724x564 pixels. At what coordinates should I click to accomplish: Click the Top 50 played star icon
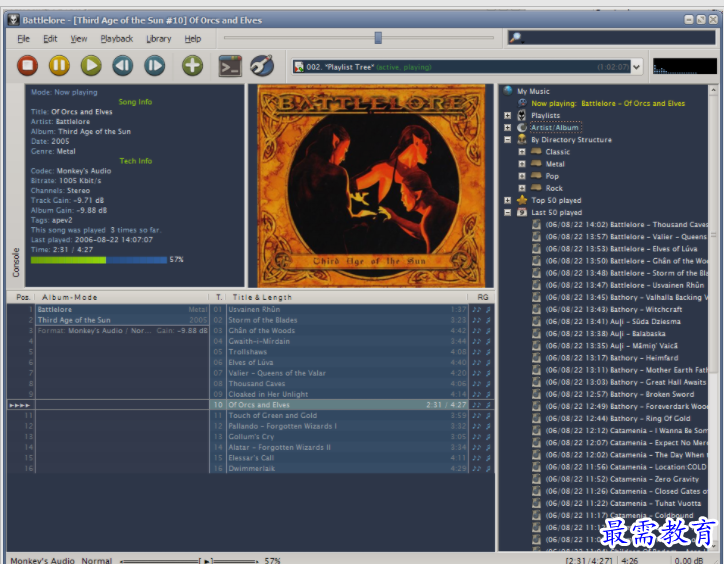click(522, 200)
